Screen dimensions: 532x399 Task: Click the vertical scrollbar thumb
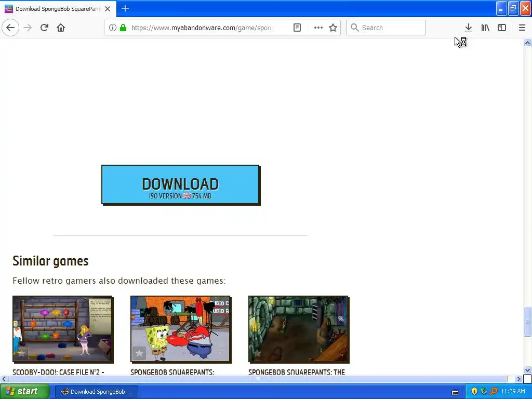click(x=527, y=321)
